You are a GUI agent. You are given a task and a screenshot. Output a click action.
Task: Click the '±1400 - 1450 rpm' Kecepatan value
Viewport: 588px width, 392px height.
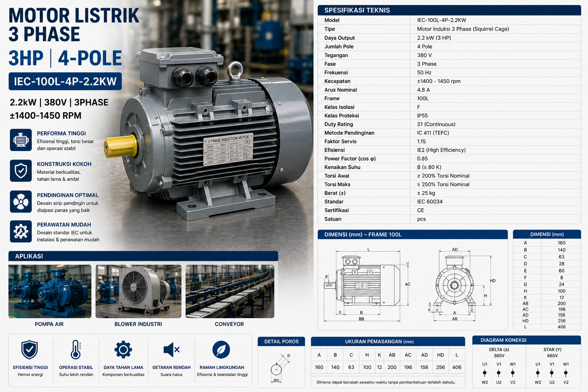coord(439,81)
